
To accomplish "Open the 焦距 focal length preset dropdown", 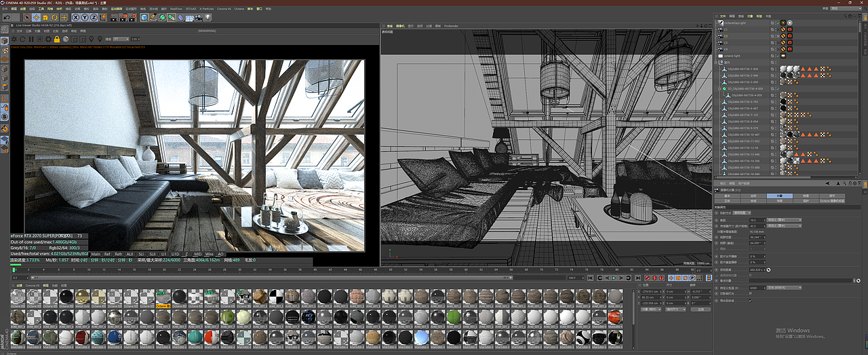I will [785, 220].
